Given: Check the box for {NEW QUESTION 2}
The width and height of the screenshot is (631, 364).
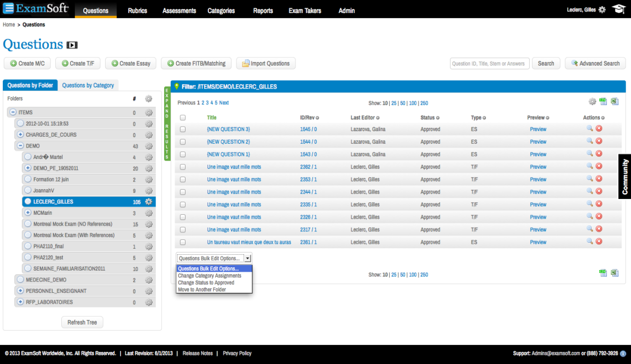Looking at the screenshot, I should 183,142.
